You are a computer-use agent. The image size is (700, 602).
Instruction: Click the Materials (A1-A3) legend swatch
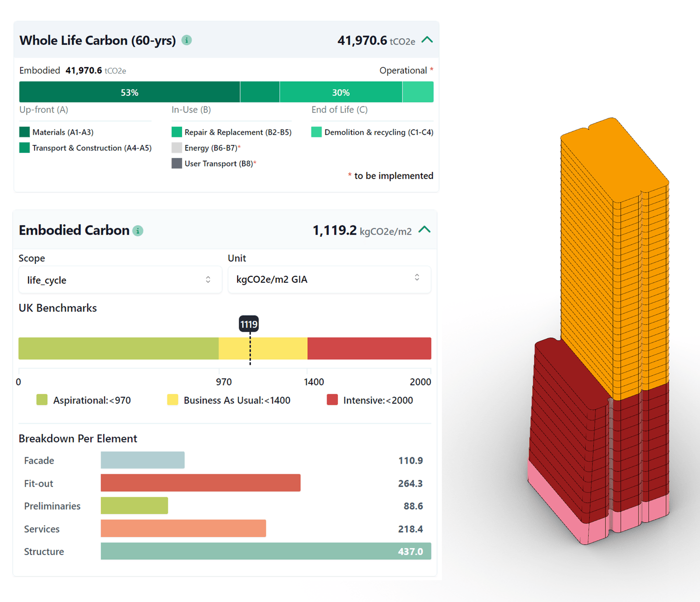tap(24, 132)
